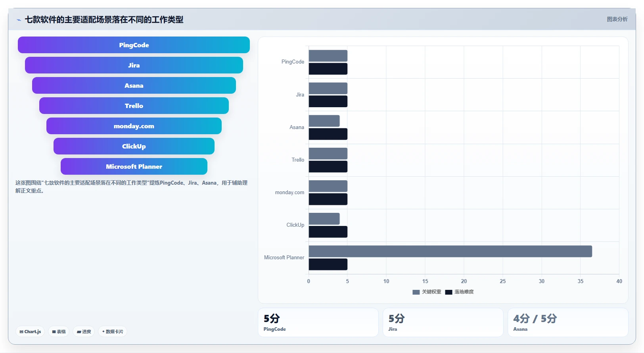644x353 pixels.
Task: Click the 图表分析 label in the header
Action: 617,19
